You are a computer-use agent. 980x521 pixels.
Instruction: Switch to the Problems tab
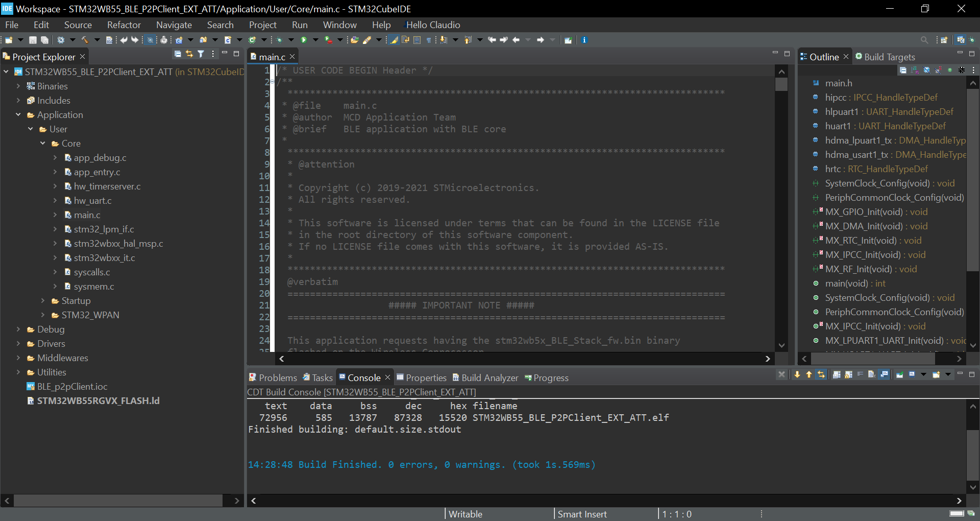click(x=273, y=377)
